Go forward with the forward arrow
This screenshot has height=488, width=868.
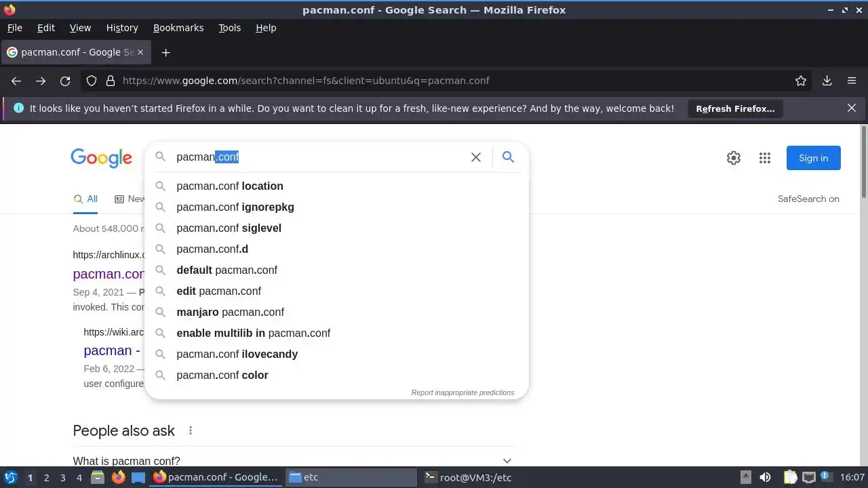pos(41,81)
